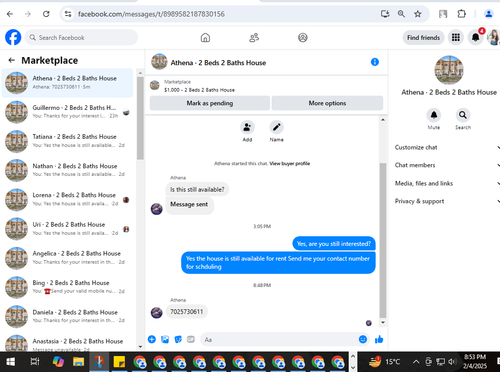The image size is (500, 372).
Task: Open Daniela's conversation
Action: tap(68, 317)
